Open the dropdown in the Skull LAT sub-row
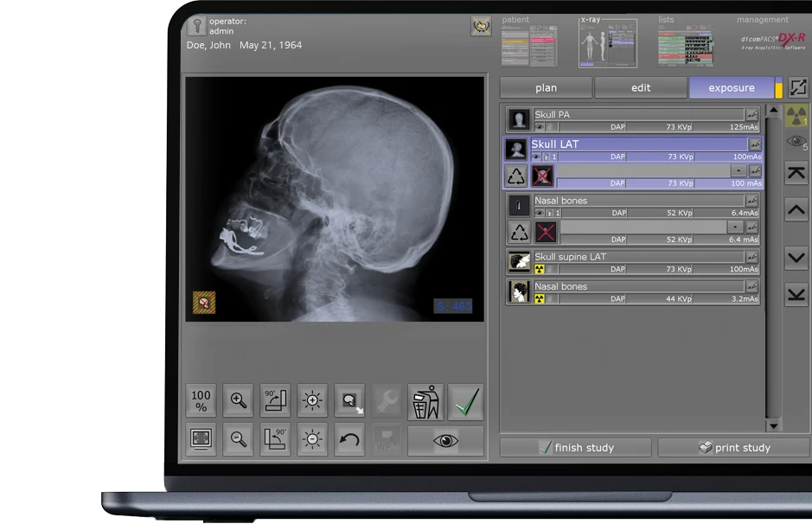Image resolution: width=812 pixels, height=524 pixels. (738, 171)
